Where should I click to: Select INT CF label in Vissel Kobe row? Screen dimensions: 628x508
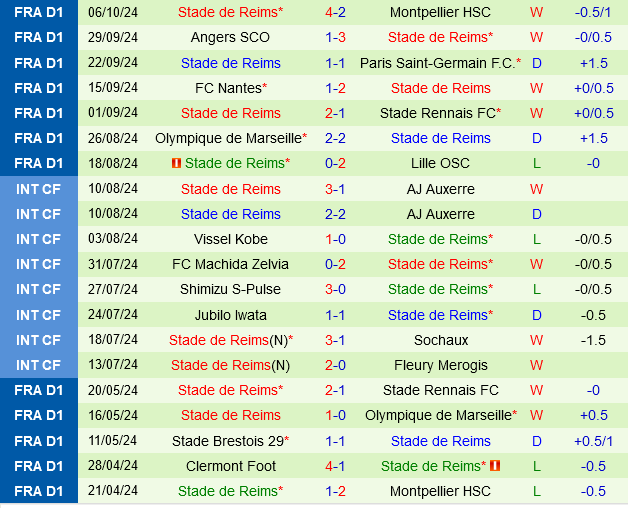coord(38,239)
